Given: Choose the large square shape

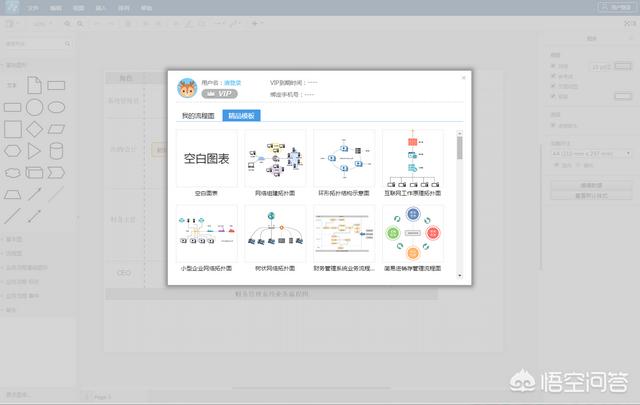Looking at the screenshot, I should click(x=13, y=129).
